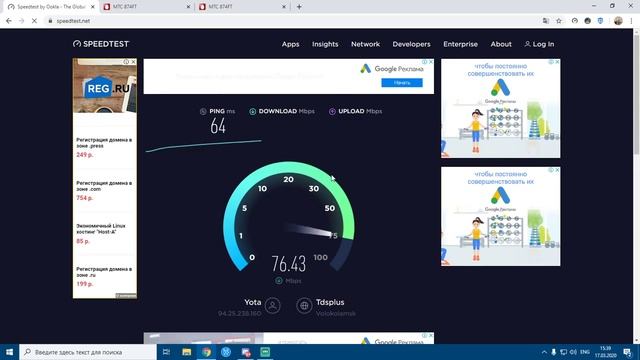This screenshot has height=360, width=640.
Task: Open the taskbar clock and date
Action: [606, 352]
